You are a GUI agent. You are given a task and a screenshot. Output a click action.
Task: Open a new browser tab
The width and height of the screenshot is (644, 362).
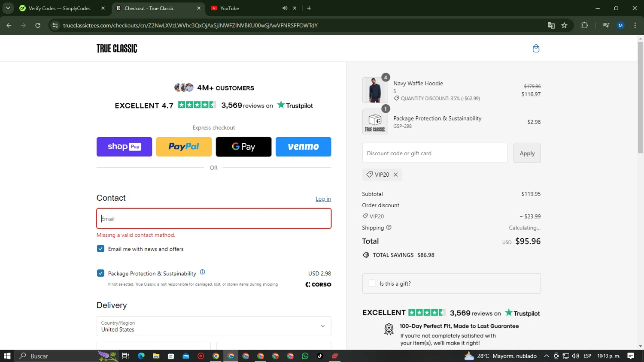(x=309, y=8)
